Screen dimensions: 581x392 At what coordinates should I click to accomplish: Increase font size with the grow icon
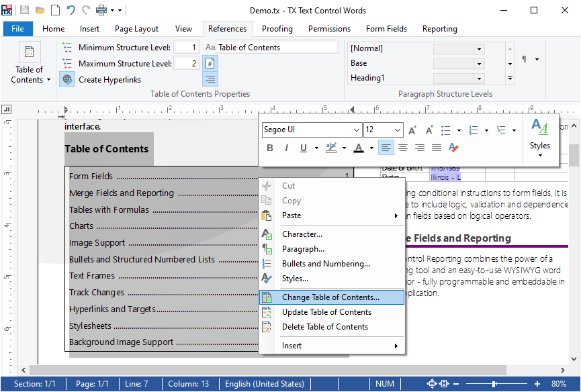click(x=412, y=130)
